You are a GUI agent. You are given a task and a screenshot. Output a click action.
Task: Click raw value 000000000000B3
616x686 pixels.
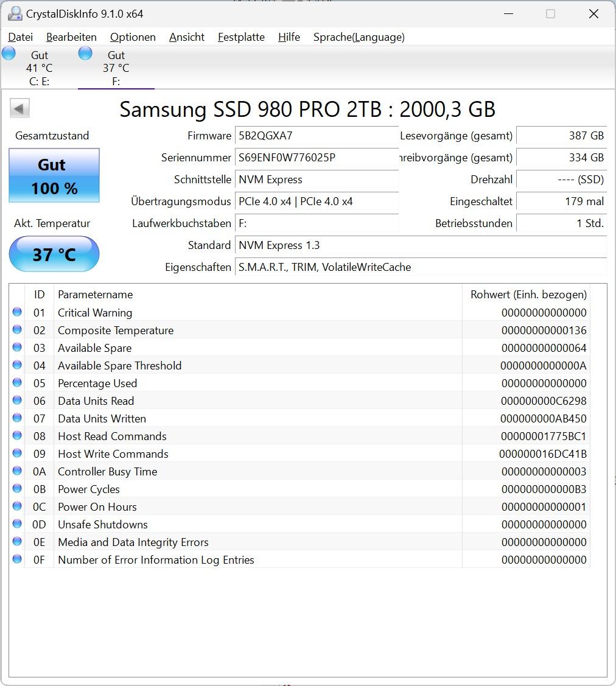544,489
